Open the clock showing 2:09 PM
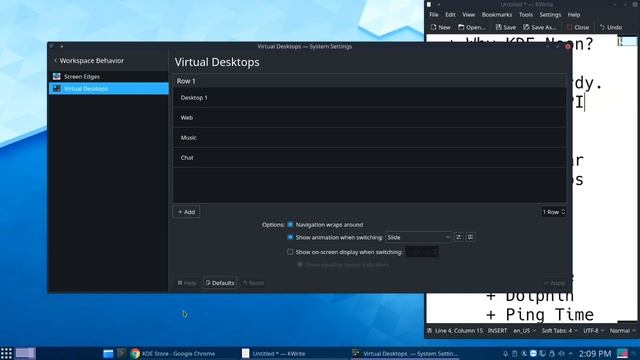The image size is (640, 360). 595,353
